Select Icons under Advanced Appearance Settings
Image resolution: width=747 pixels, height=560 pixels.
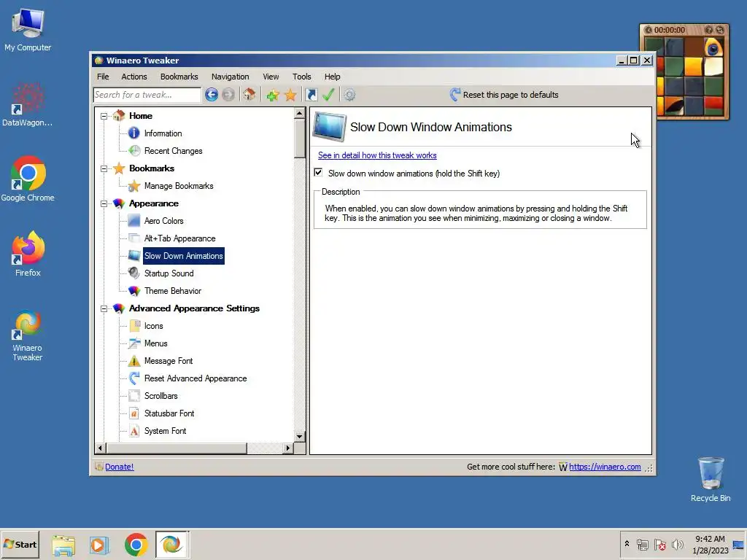(153, 326)
